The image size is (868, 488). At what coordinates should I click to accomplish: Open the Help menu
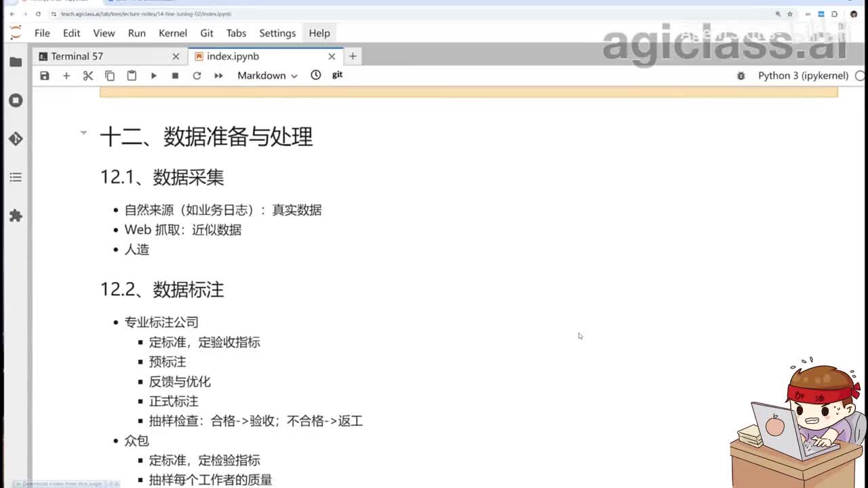pos(319,33)
